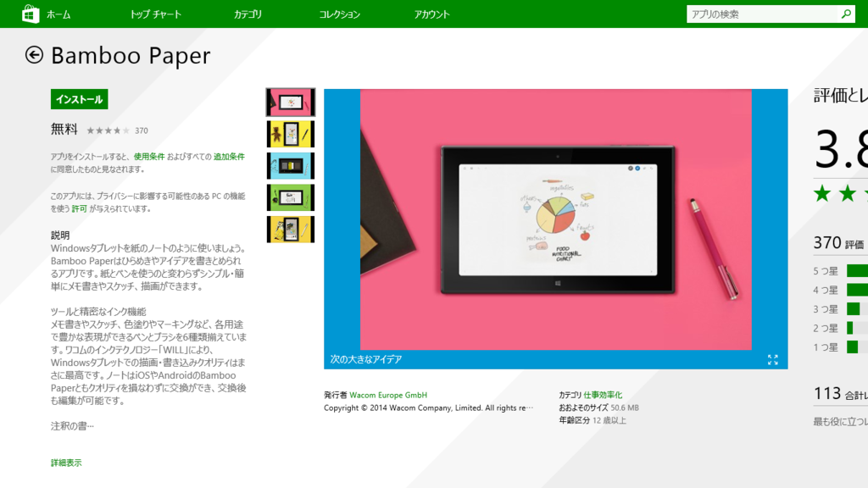Open the 追加条件 link
Image resolution: width=868 pixels, height=488 pixels.
click(229, 157)
